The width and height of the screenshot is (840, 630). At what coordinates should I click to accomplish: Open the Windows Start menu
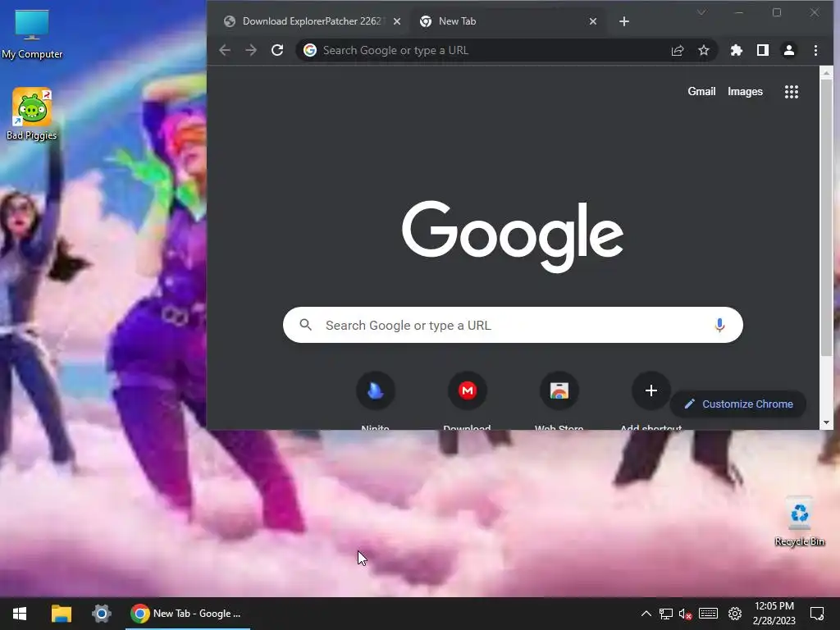(20, 614)
